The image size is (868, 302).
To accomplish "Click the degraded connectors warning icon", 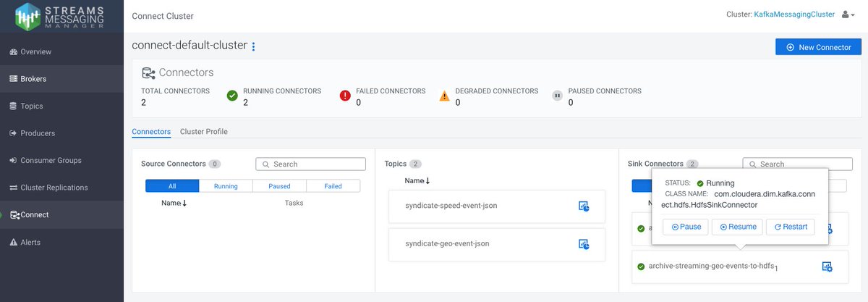I will [445, 96].
